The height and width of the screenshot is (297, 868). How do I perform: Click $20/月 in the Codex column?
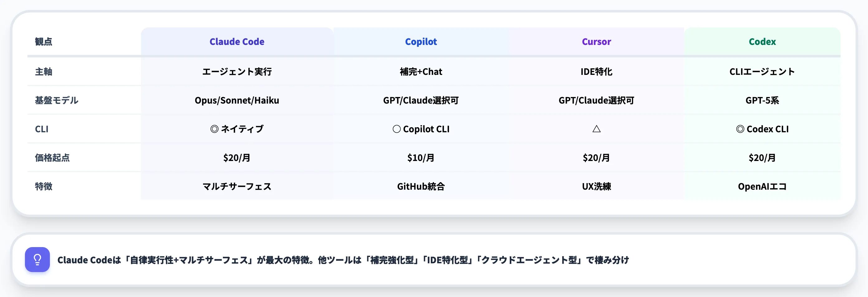(x=762, y=158)
